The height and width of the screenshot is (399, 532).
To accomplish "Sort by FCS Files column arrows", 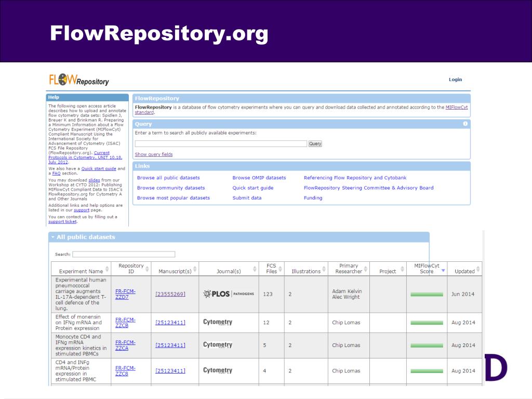I will (x=281, y=269).
